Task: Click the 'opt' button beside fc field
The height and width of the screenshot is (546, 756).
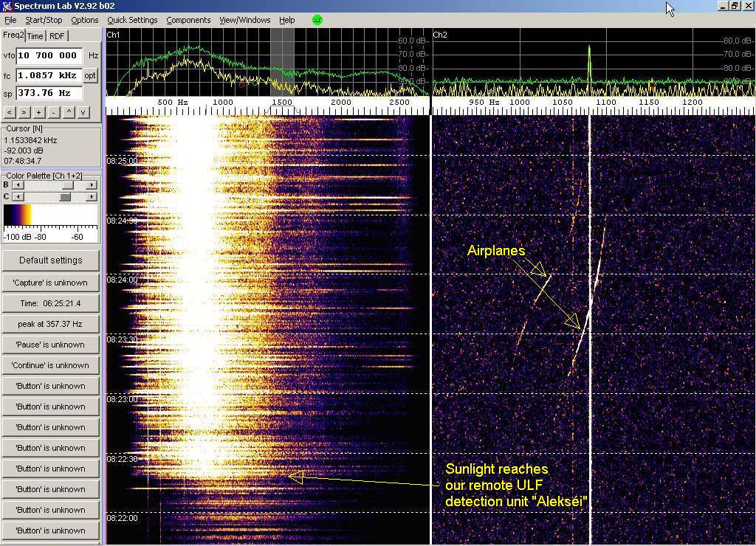Action: [x=90, y=75]
